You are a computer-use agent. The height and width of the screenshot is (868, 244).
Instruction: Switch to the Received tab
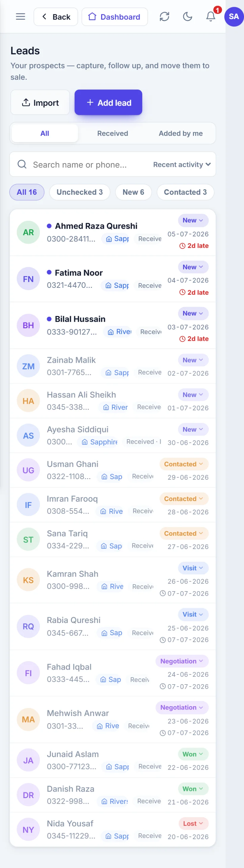pos(112,134)
